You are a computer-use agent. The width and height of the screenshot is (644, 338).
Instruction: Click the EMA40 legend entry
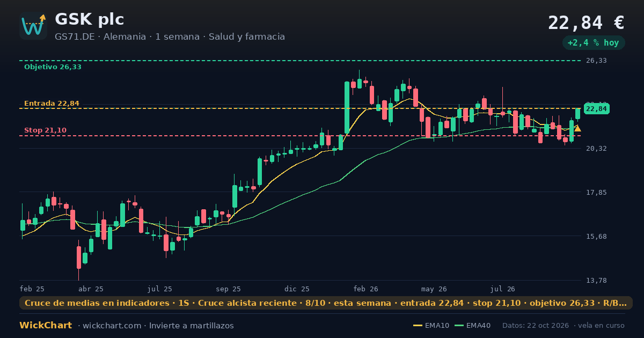click(x=473, y=326)
